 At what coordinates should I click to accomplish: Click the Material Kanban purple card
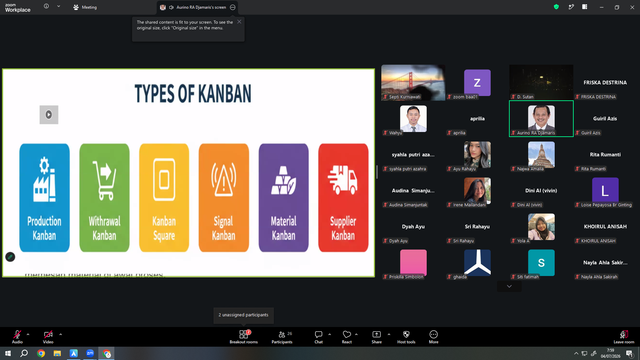click(x=283, y=198)
